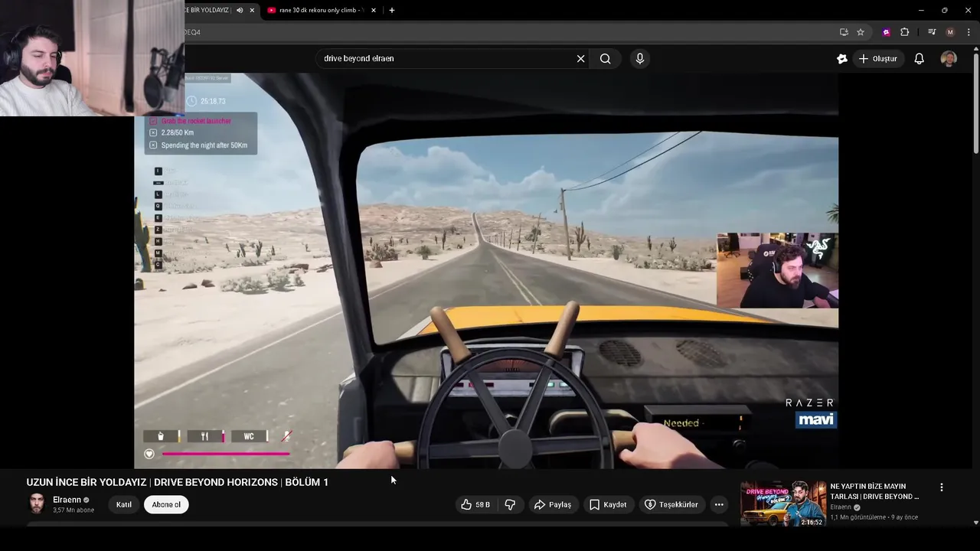Open the Elraenn channel link under recommended video
This screenshot has height=551, width=980.
coord(841,507)
